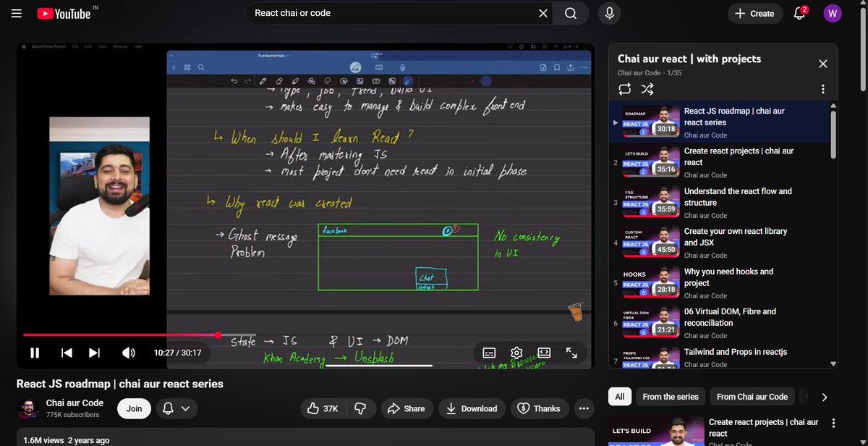Pause the playing video
This screenshot has width=868, height=446.
click(35, 353)
